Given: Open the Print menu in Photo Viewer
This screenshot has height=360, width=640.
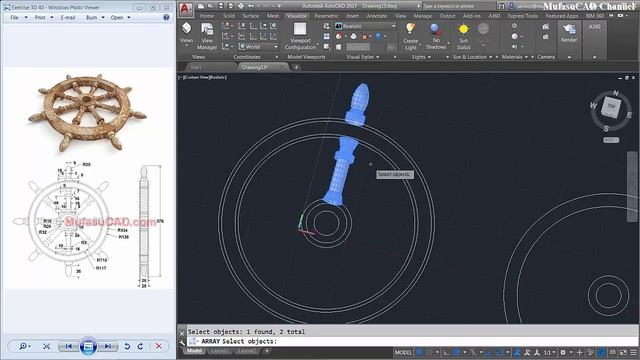Looking at the screenshot, I should (x=44, y=18).
